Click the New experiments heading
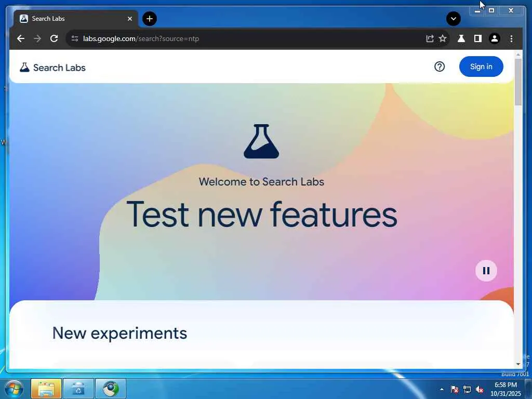Image resolution: width=532 pixels, height=399 pixels. (x=119, y=333)
